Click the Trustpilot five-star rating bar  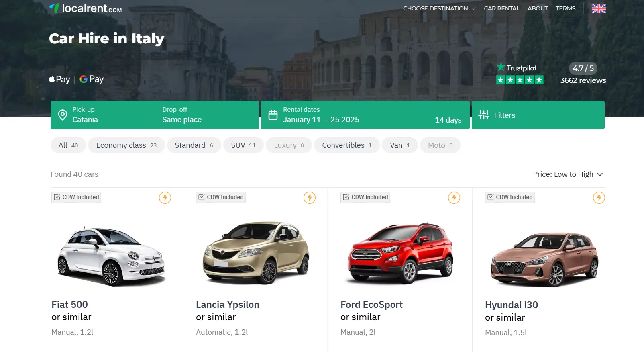(x=520, y=80)
